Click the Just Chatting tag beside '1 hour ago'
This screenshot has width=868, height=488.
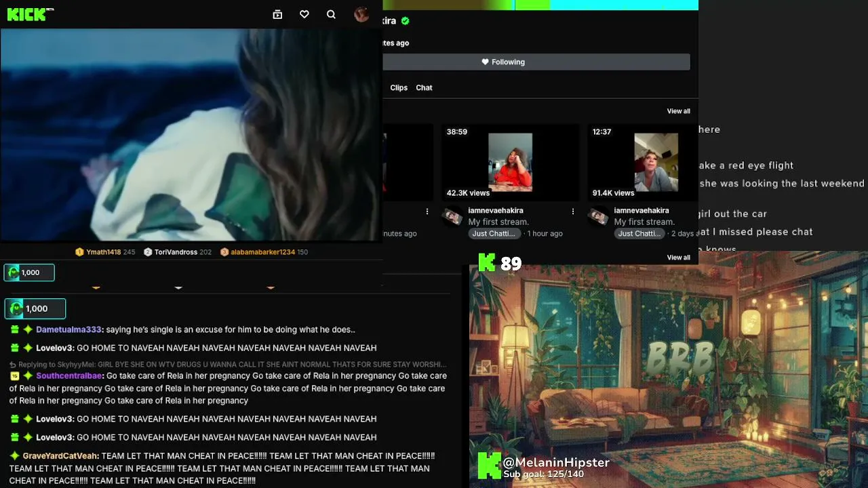pyautogui.click(x=494, y=234)
